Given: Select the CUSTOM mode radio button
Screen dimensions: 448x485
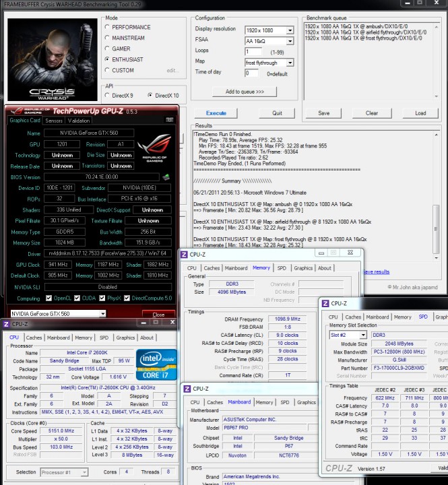Looking at the screenshot, I should [x=107, y=70].
